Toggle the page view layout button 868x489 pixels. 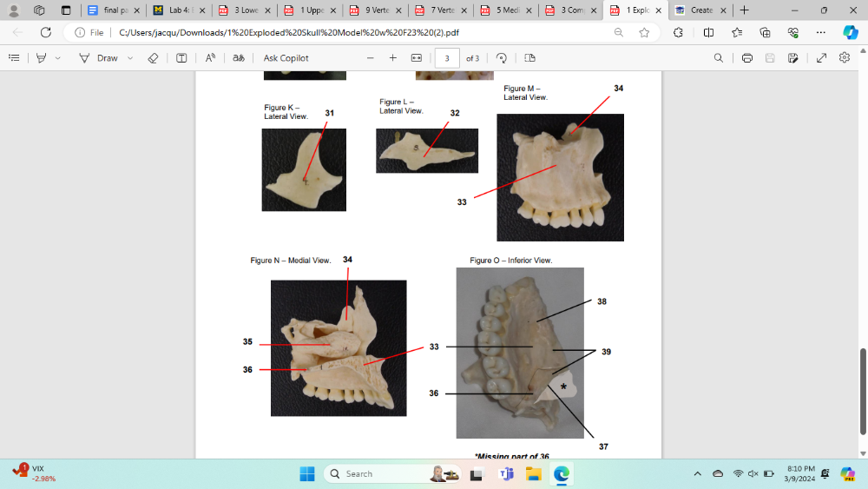click(x=529, y=58)
